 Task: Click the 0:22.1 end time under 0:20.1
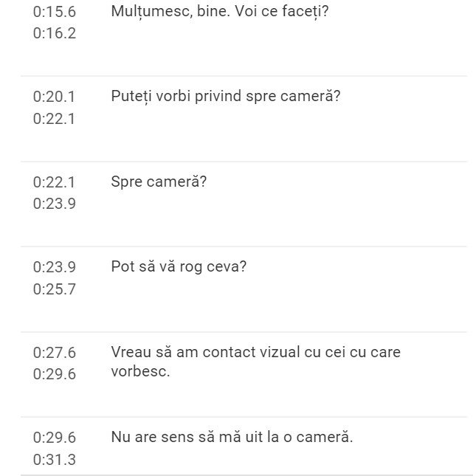(55, 119)
